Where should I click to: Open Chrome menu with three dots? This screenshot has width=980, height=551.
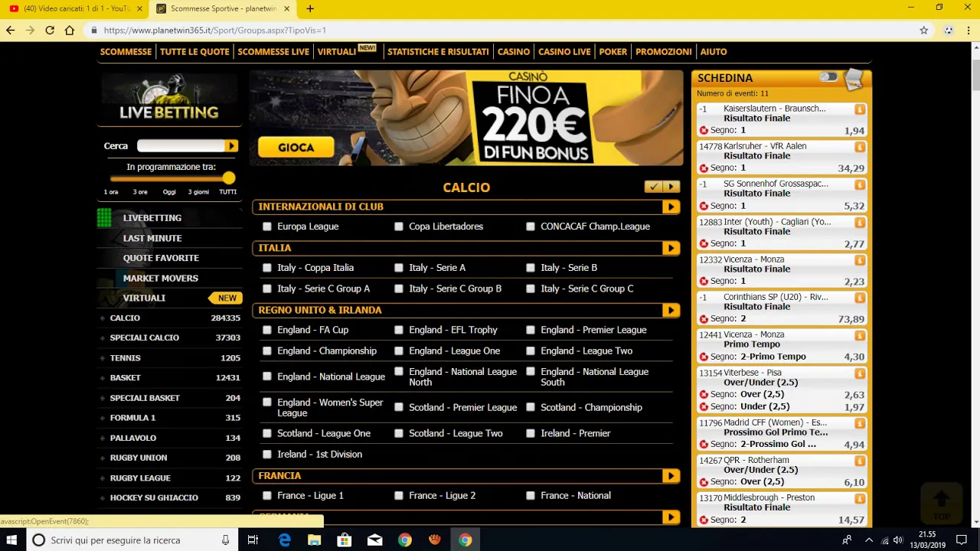click(x=969, y=30)
